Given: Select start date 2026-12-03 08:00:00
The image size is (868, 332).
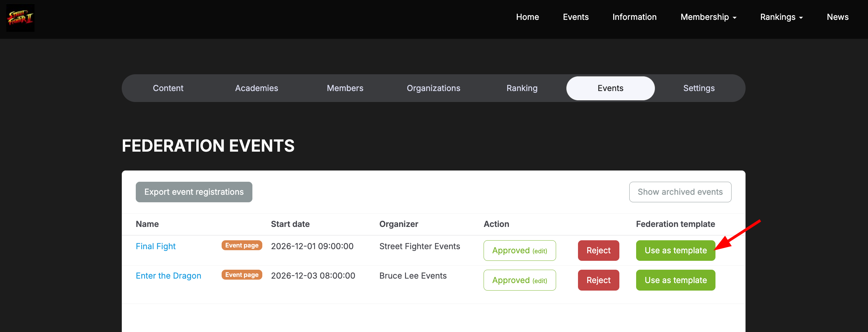Looking at the screenshot, I should point(313,276).
